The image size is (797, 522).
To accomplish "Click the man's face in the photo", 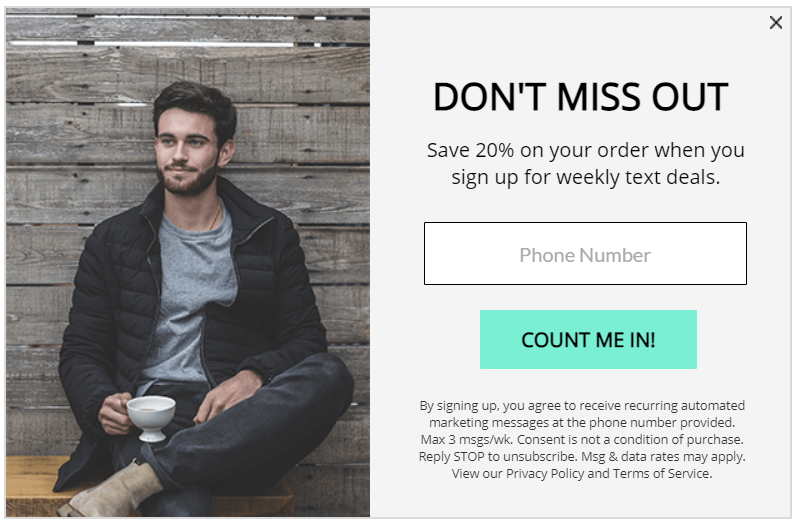I will pos(186,150).
